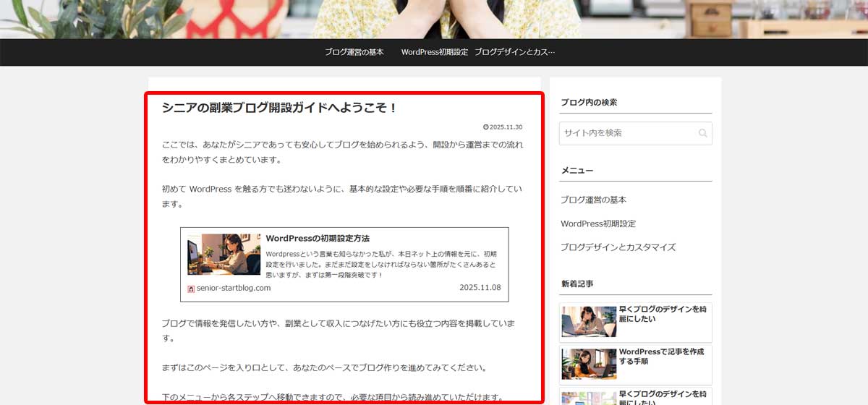The height and width of the screenshot is (405, 868).
Task: Click the 新着記事 sidebar heading
Action: point(577,283)
